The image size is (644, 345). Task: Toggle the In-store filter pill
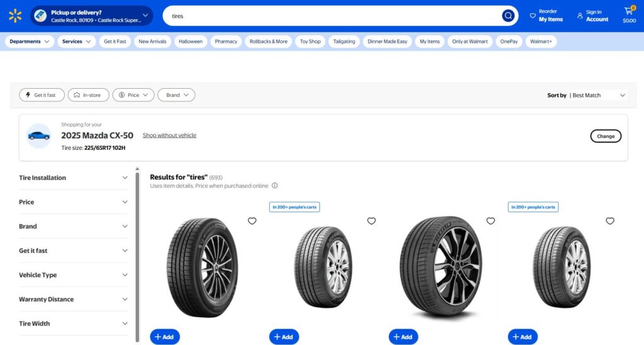tap(88, 95)
